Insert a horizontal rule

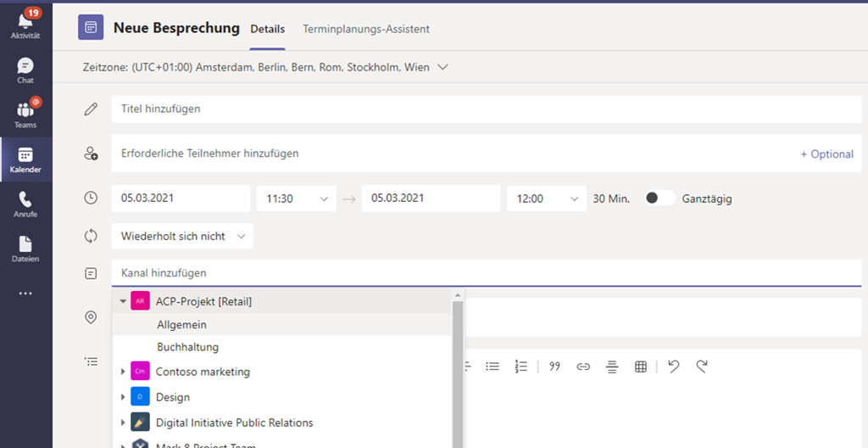[x=612, y=367]
